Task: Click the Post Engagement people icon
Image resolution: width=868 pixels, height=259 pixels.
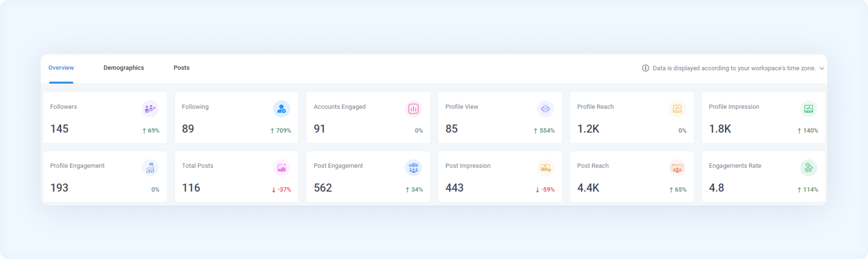Action: click(x=413, y=168)
